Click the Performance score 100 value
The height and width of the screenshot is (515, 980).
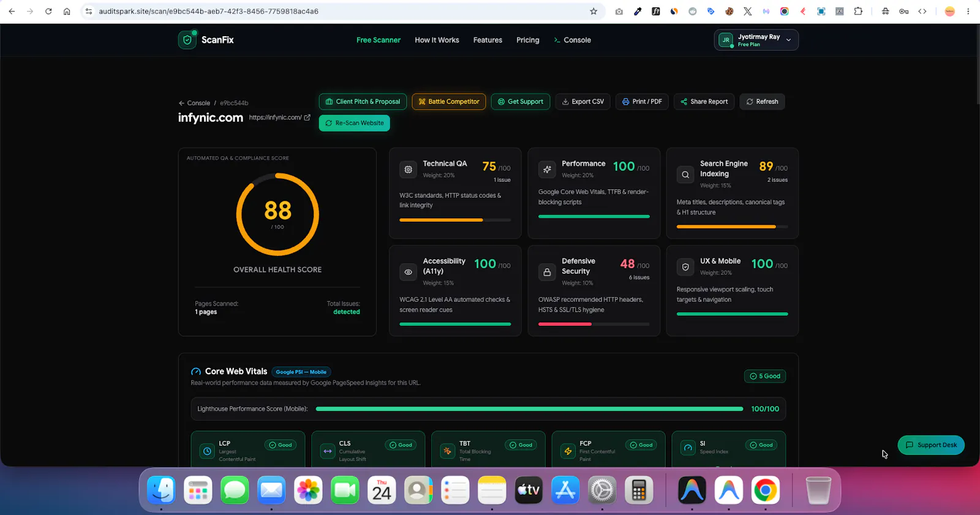click(x=624, y=166)
